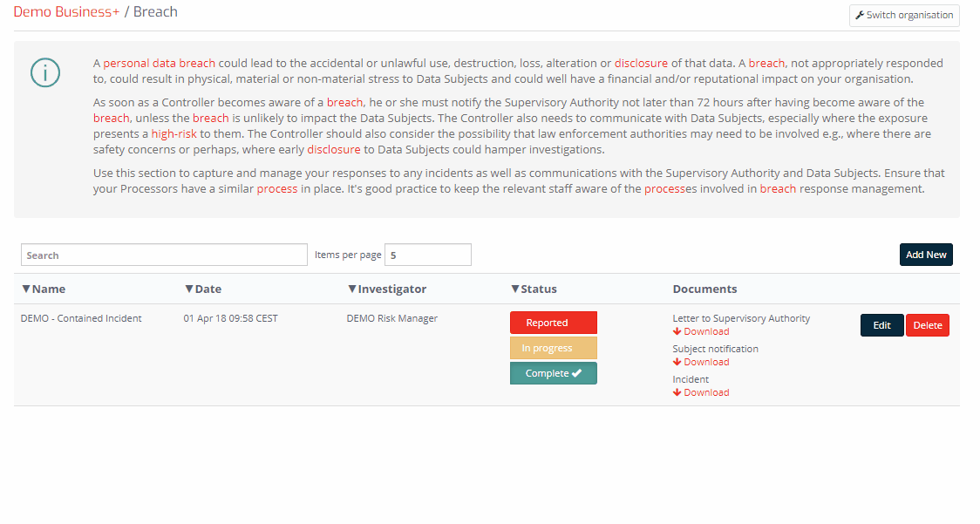The width and height of the screenshot is (980, 524).
Task: Edit the Items per page field
Action: (x=427, y=255)
